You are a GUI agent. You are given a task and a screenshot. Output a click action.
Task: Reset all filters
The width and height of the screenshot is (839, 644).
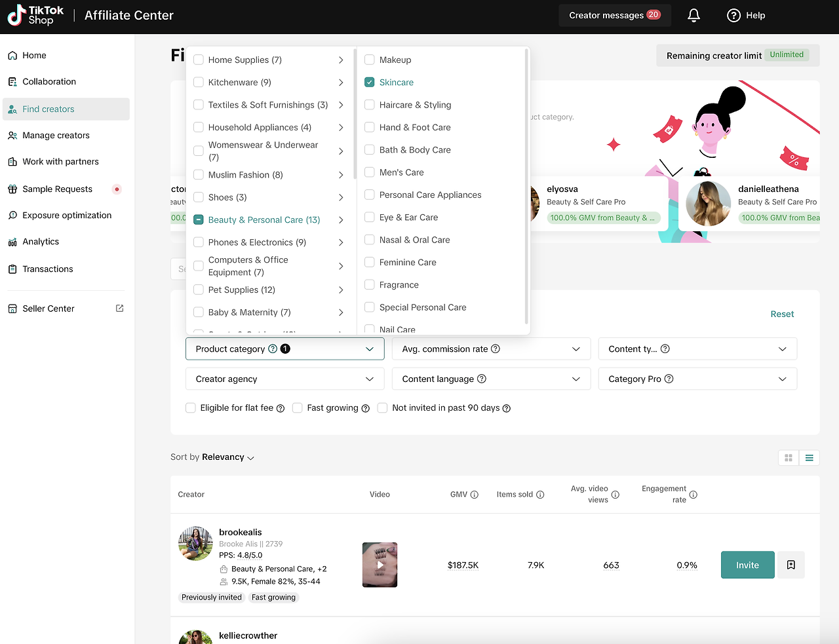tap(782, 314)
